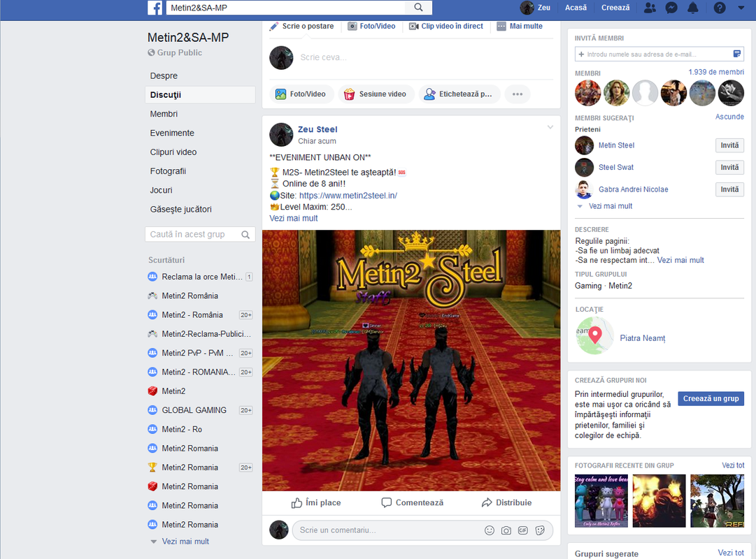This screenshot has height=559, width=756.
Task: Click Comentează button
Action: 412,502
